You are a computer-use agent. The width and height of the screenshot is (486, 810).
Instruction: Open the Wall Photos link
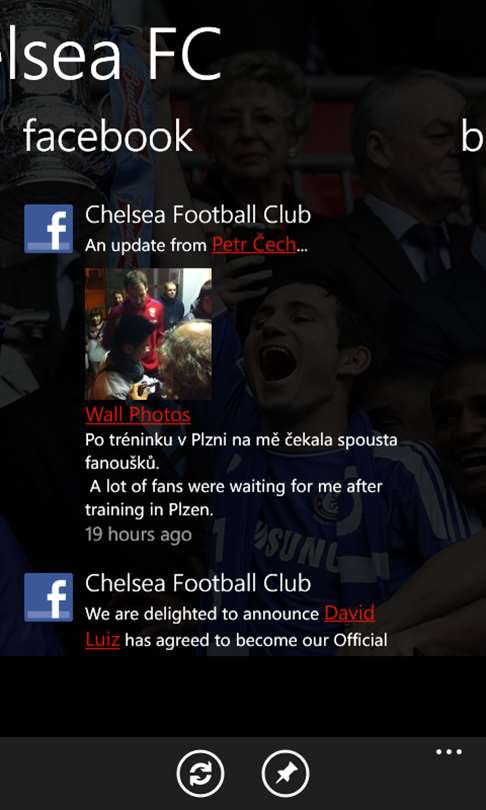coord(138,414)
